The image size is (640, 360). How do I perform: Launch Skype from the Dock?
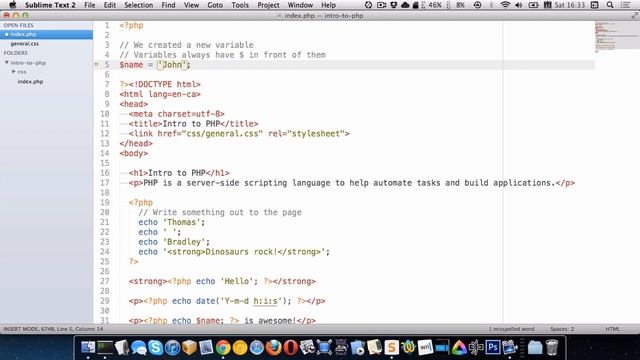(x=156, y=347)
